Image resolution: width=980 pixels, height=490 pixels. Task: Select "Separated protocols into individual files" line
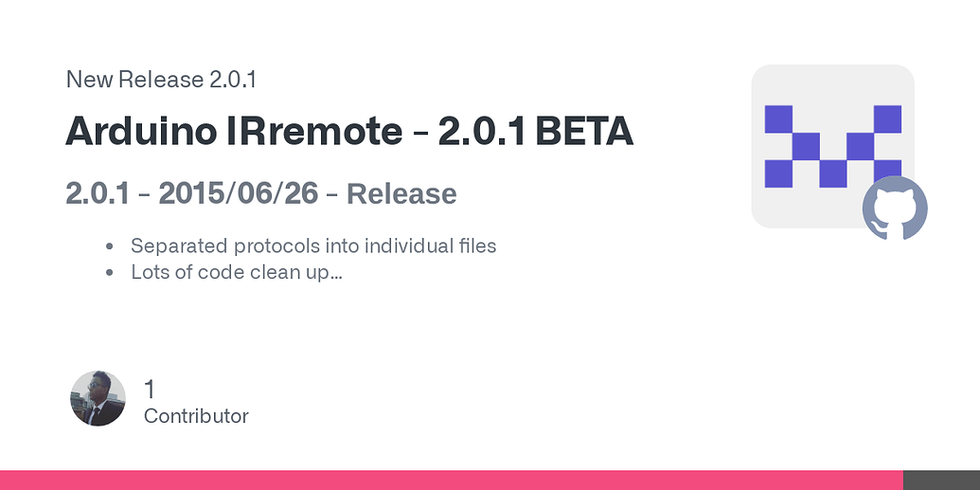click(313, 245)
